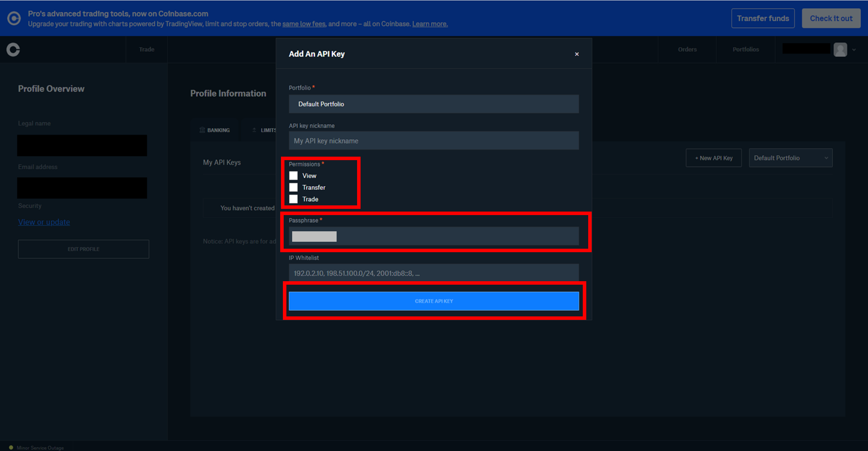Click the Trade navigation icon
The width and height of the screenshot is (868, 451).
pyautogui.click(x=146, y=49)
